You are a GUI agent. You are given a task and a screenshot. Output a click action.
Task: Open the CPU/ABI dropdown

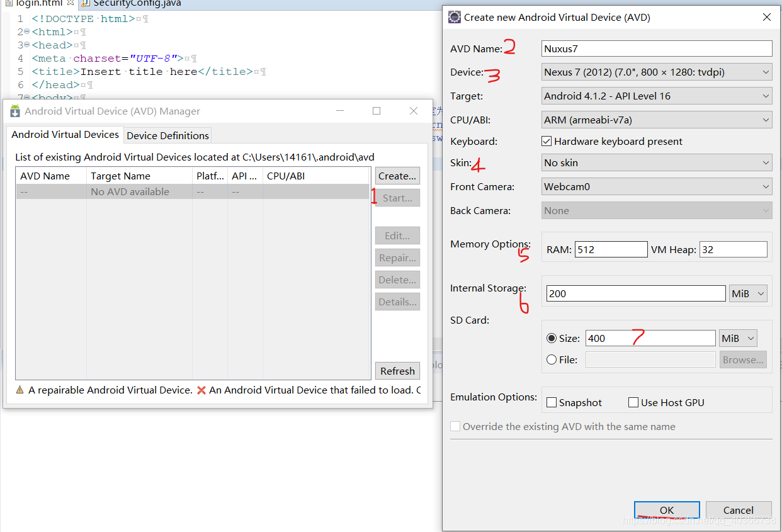point(657,118)
